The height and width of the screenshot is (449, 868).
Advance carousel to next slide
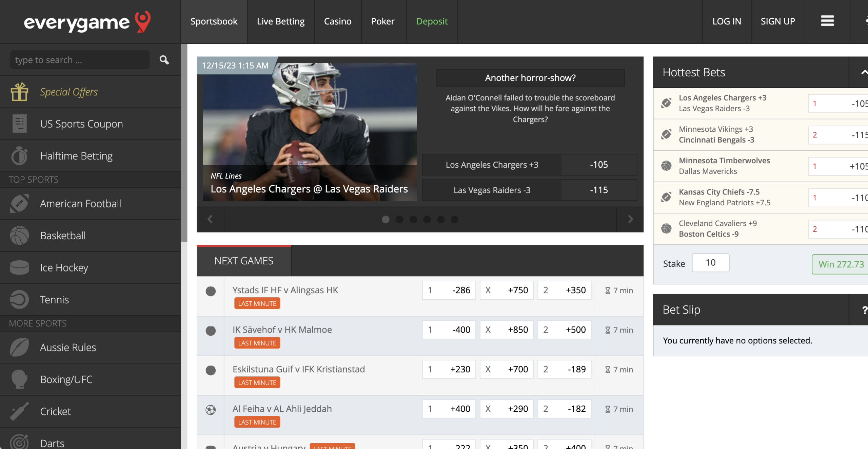click(x=630, y=219)
